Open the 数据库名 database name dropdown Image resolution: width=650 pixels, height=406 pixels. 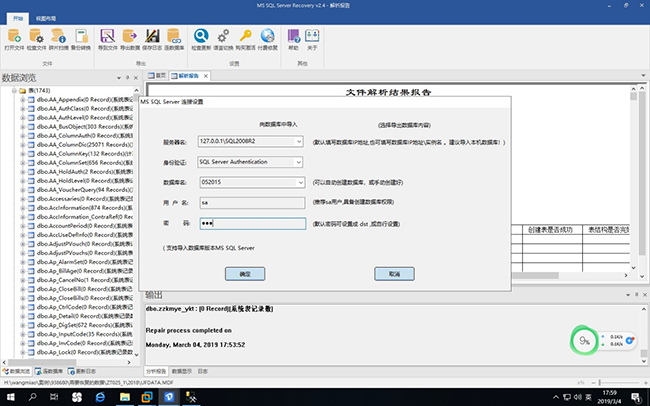301,182
